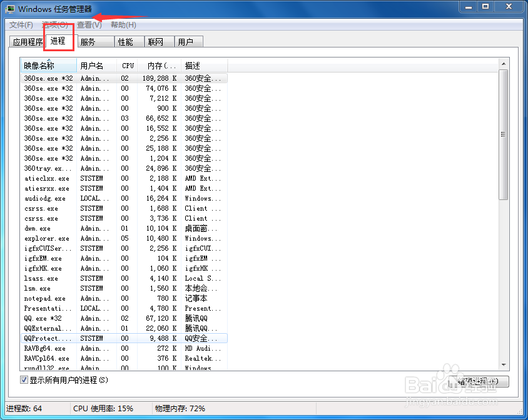528x420 pixels.
Task: Select the Presentati... process row
Action: [124, 308]
